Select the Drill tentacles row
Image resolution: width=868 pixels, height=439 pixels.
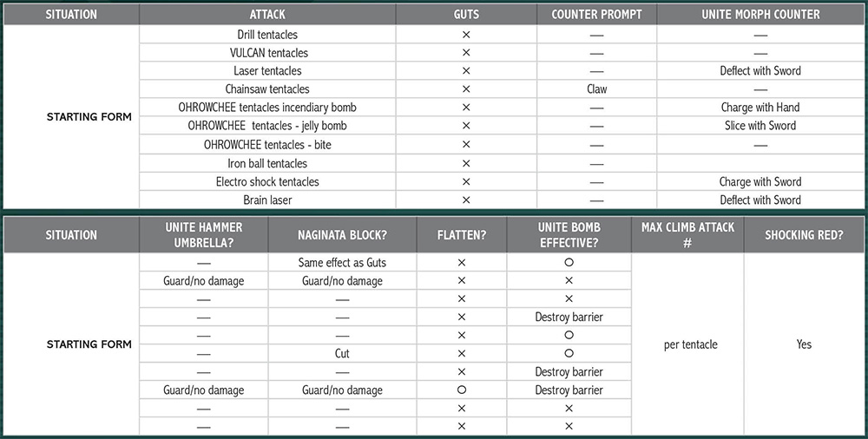[502, 35]
